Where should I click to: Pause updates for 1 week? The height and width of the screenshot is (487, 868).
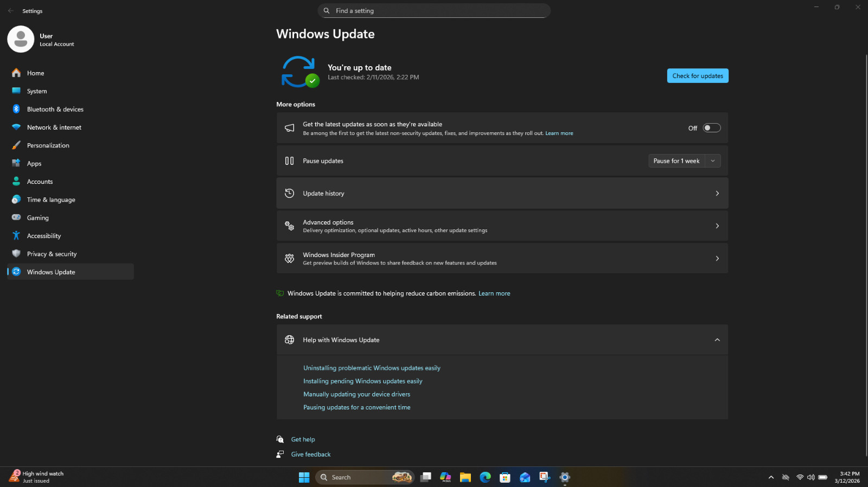(x=676, y=161)
